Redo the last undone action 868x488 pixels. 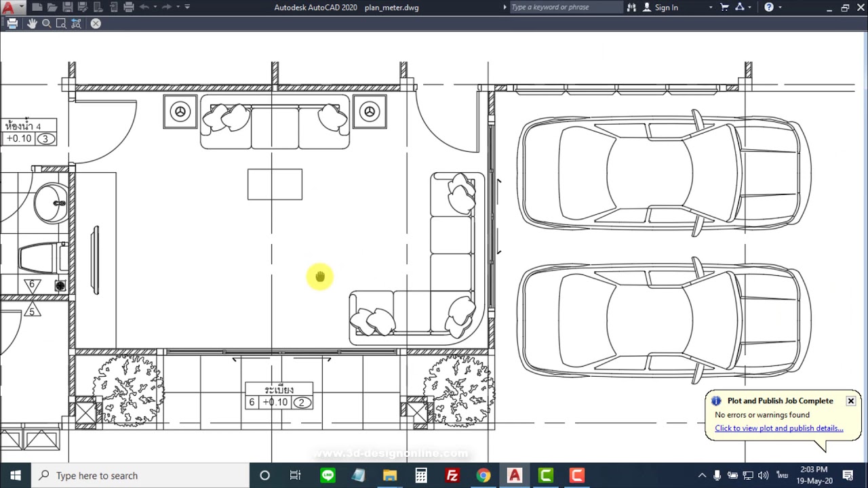[167, 7]
